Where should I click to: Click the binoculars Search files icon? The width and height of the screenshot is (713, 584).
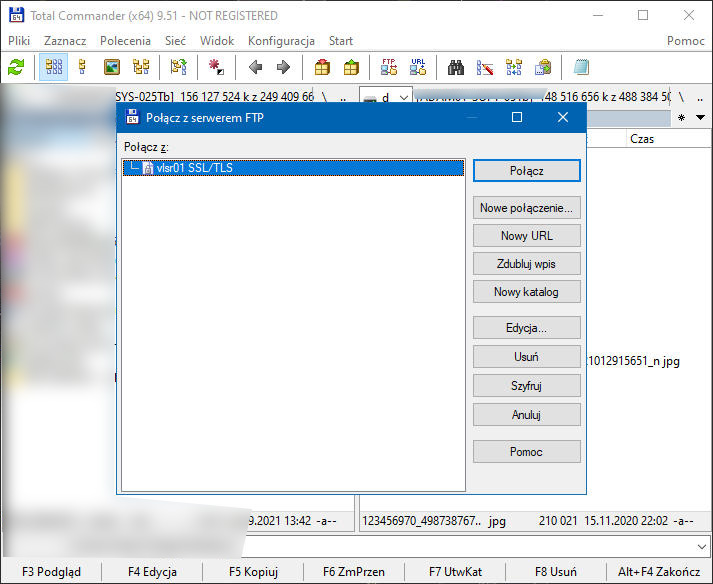[456, 67]
